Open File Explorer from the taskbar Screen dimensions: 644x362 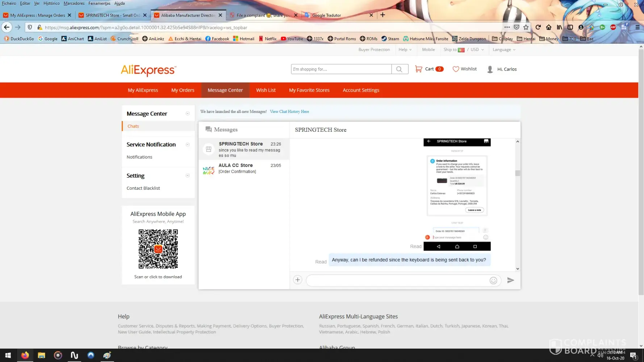click(x=41, y=355)
